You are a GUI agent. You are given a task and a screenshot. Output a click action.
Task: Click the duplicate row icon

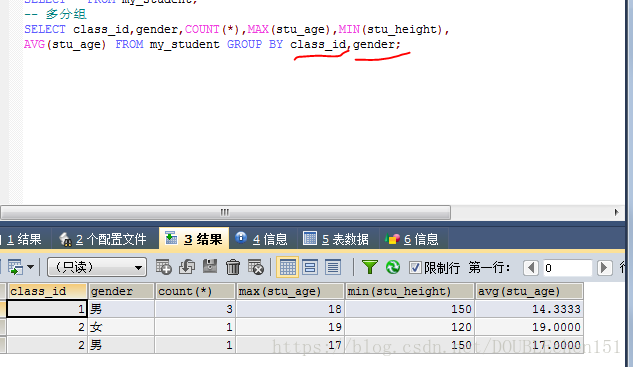click(187, 267)
